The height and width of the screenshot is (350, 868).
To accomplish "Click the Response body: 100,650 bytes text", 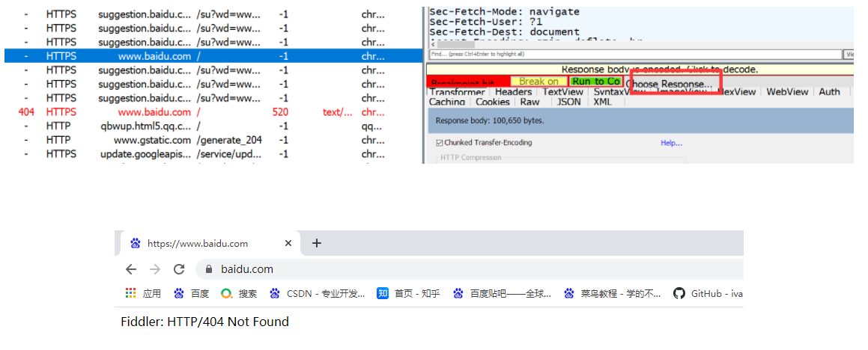I will click(490, 120).
